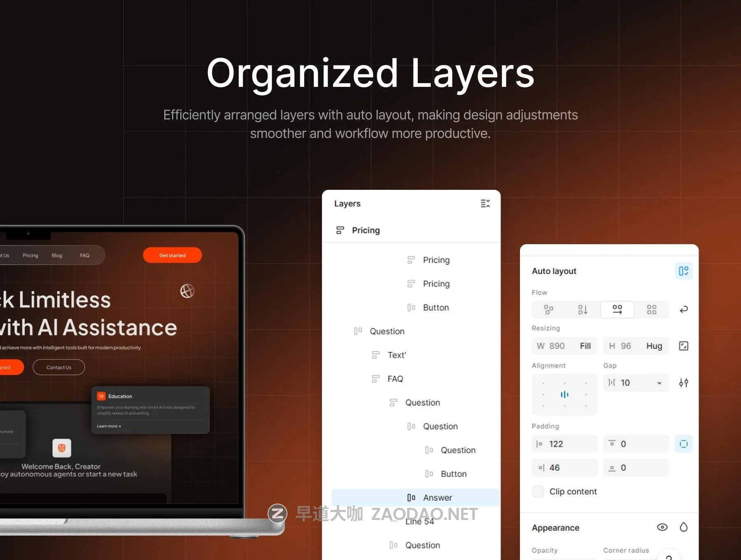Screen dimensions: 741x560
Task: Click the collapse all layers icon
Action: pos(485,203)
